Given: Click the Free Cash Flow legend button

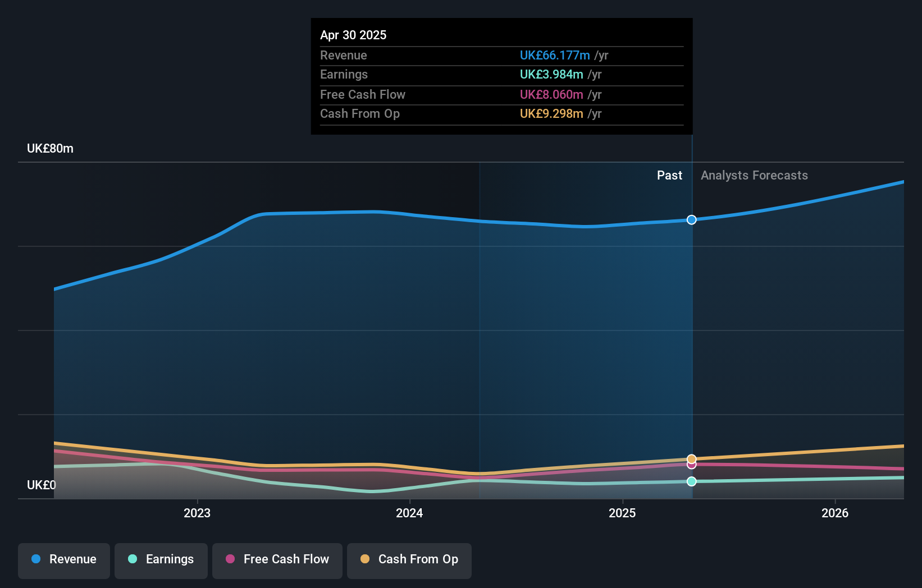Looking at the screenshot, I should (277, 559).
